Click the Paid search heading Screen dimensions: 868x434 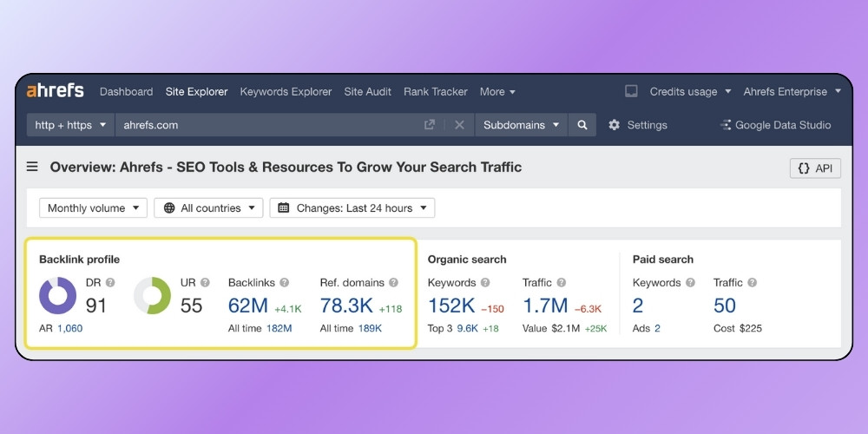coord(662,259)
